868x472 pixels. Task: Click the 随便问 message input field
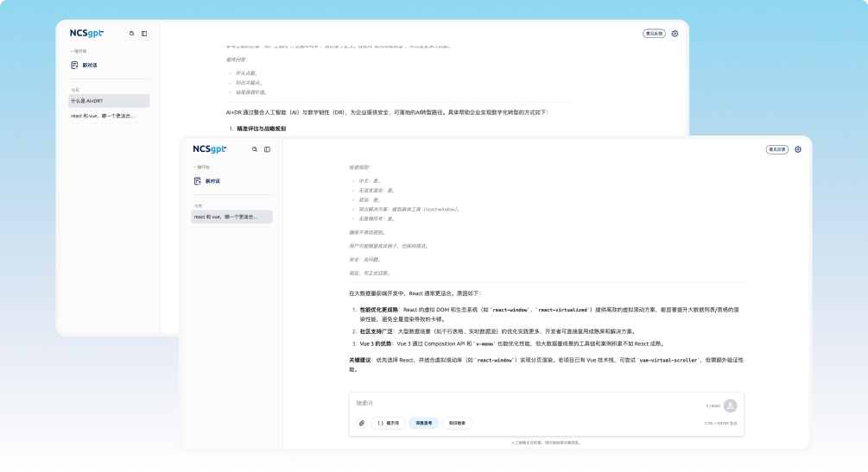tap(518, 403)
